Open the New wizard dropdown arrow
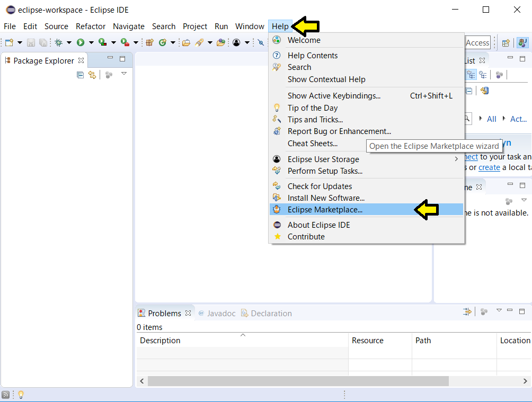The width and height of the screenshot is (532, 402). click(20, 43)
